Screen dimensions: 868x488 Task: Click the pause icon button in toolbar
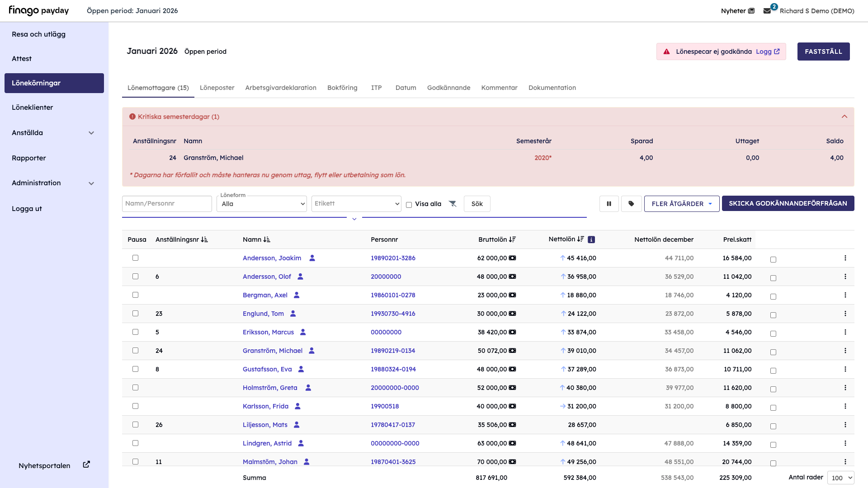[x=609, y=204]
